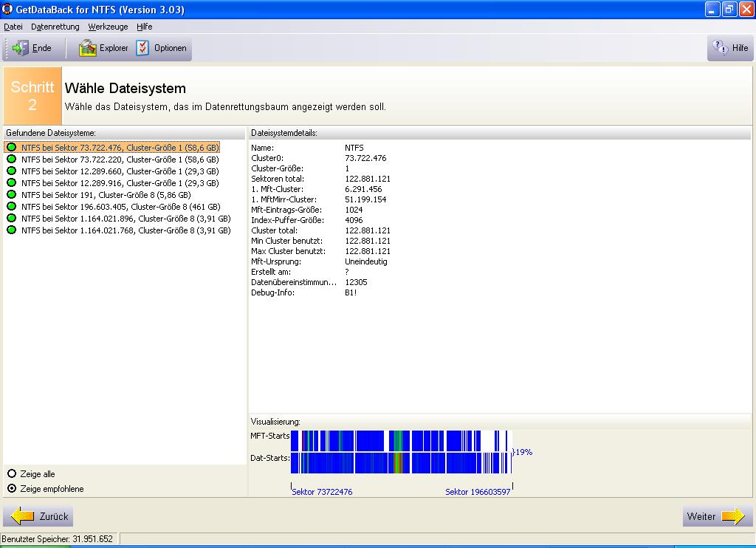Screen dimensions: 756x548
Task: Minimize the GetDataBack window
Action: coord(712,9)
